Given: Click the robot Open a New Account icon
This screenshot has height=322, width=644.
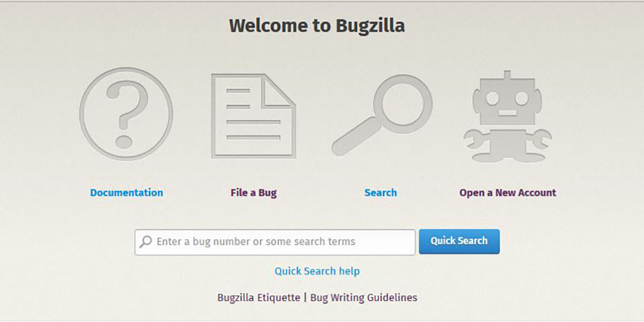Looking at the screenshot, I should coord(507,116).
